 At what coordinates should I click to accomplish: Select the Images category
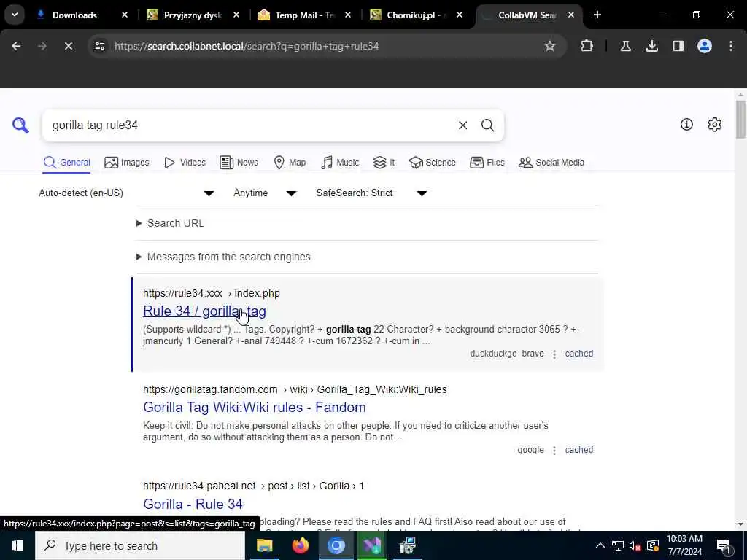click(x=127, y=163)
